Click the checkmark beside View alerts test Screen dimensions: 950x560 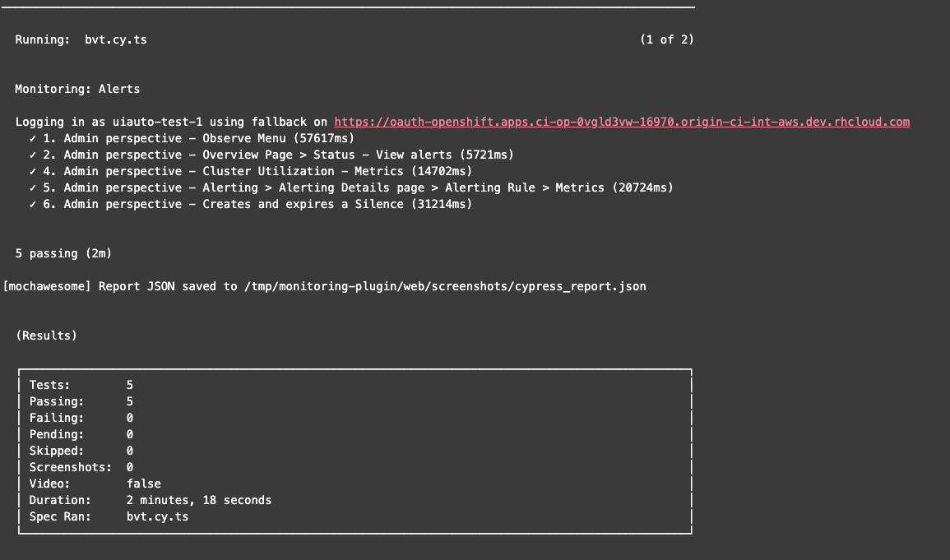(x=33, y=155)
